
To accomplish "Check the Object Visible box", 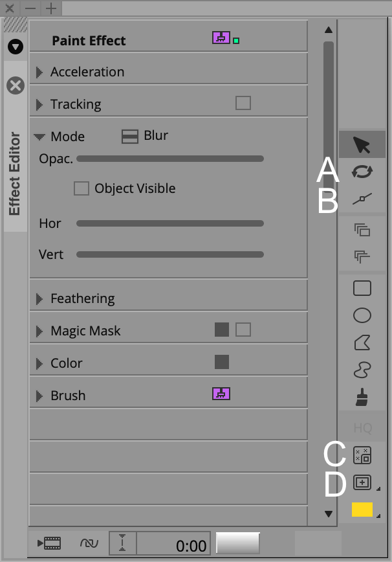I will click(82, 188).
